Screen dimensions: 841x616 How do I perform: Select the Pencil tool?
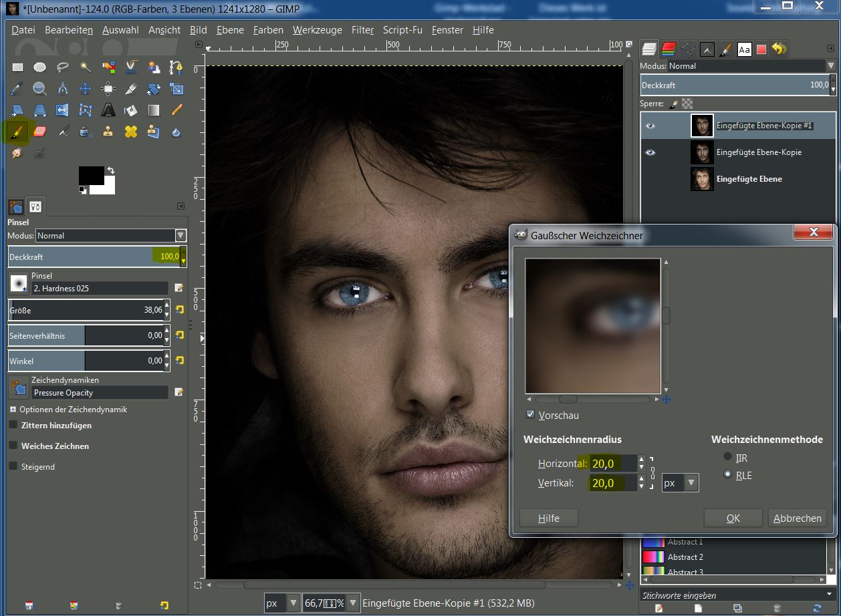176,110
